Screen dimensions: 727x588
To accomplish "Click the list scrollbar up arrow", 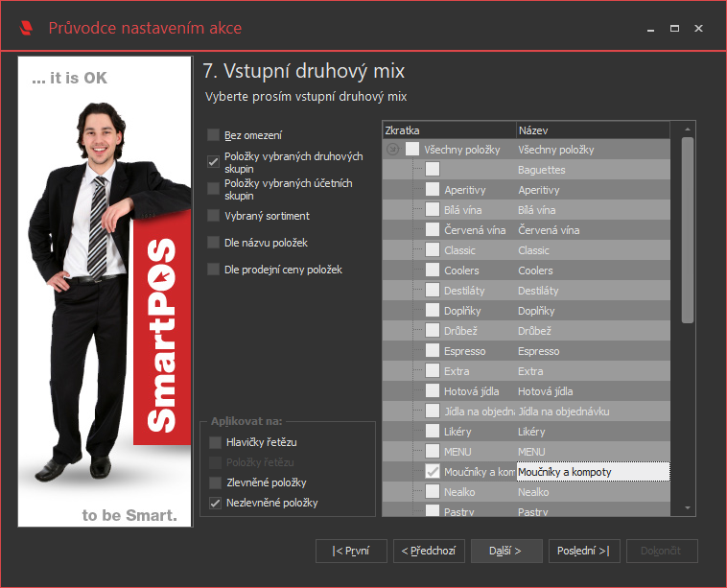I will pyautogui.click(x=688, y=129).
